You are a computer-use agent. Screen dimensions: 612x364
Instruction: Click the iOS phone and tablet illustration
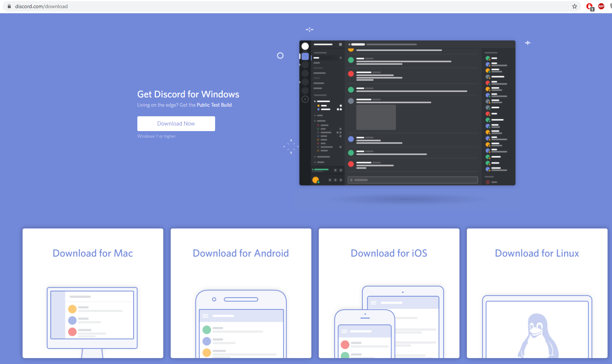pos(389,322)
